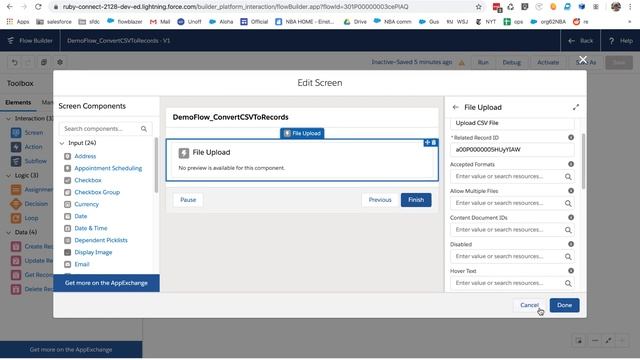Click the Hover Text info icon
640x360 pixels.
[571, 271]
